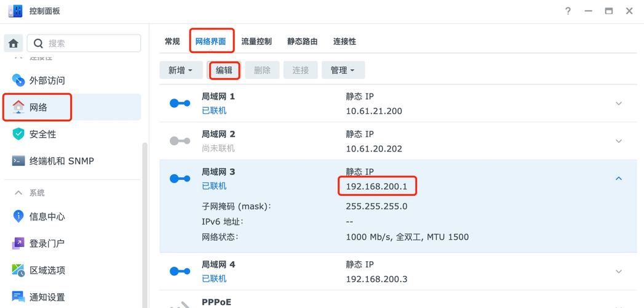644x308 pixels.
Task: Click the Notification settings icon
Action: (x=18, y=297)
